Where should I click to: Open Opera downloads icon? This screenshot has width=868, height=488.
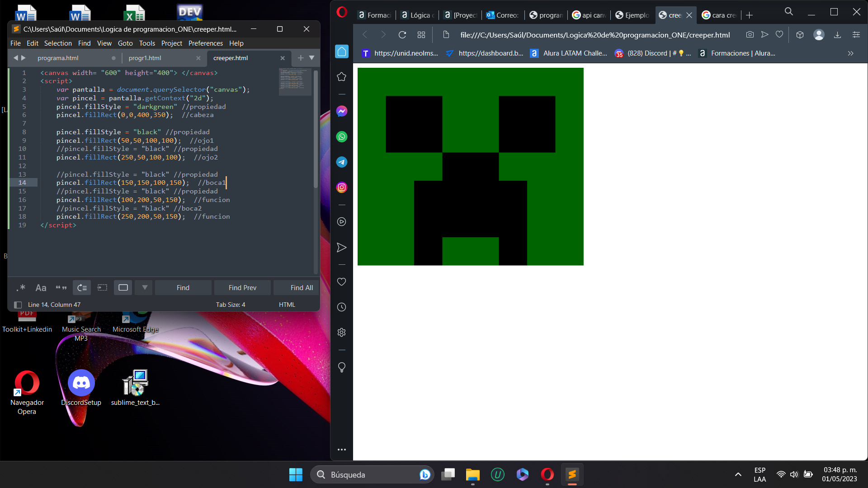[x=837, y=35]
